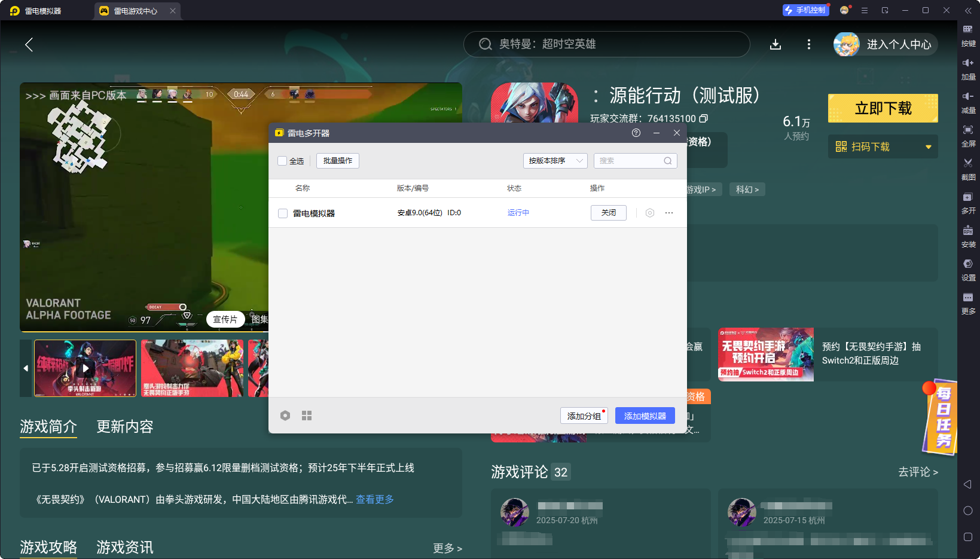Close the 雷电多开器 dialog
The image size is (980, 559).
tap(677, 133)
